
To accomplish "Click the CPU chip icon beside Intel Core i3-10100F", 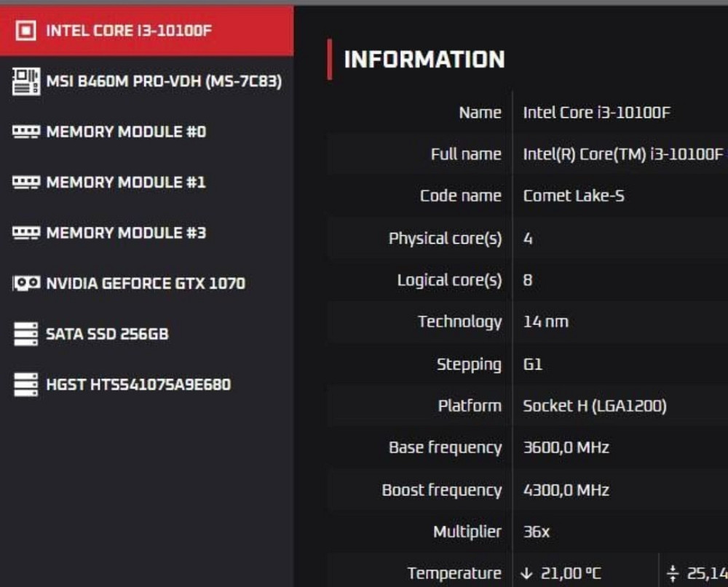I will [x=26, y=31].
